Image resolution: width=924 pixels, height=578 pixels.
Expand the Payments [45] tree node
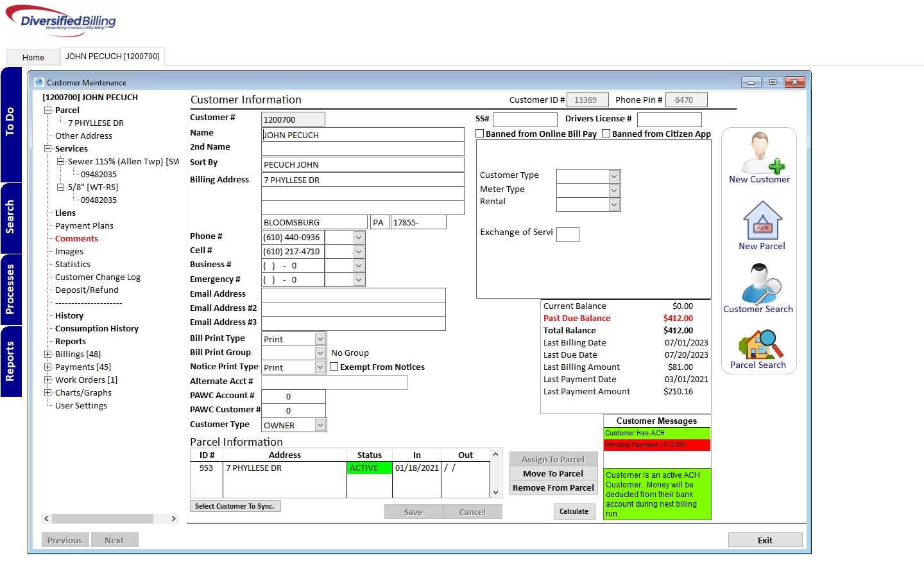(47, 367)
